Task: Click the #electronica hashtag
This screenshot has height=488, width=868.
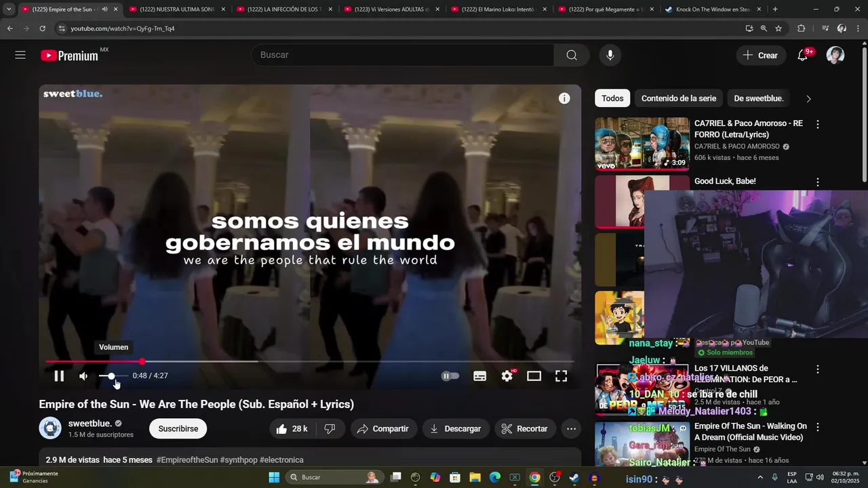Action: coord(281,460)
